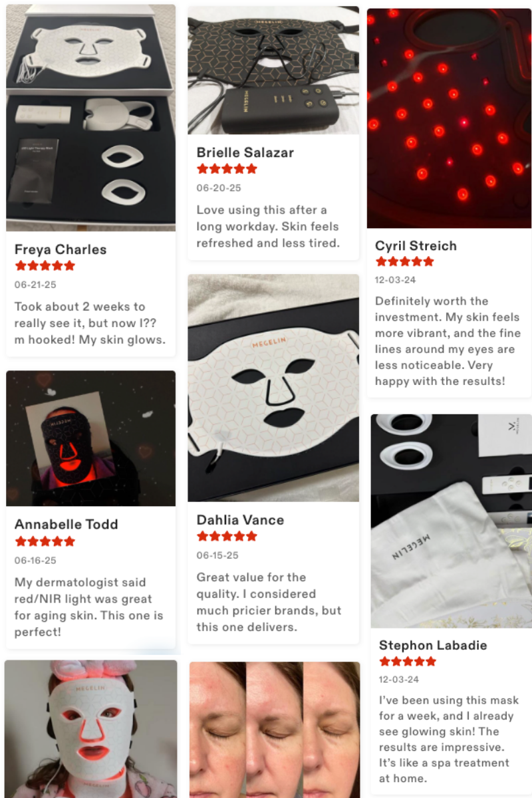The width and height of the screenshot is (532, 798).
Task: Click Cyril Streich's five-star rating
Action: (404, 262)
